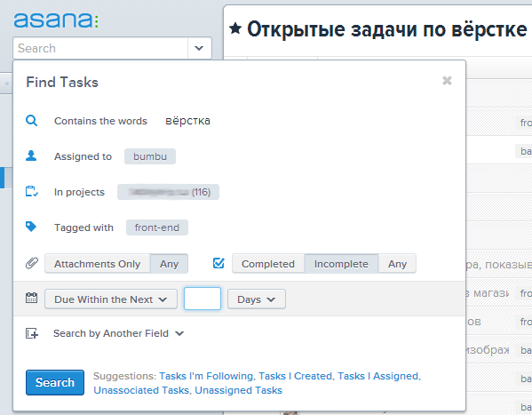Click the person icon beside Assigned to
Image resolution: width=532 pixels, height=415 pixels.
(x=31, y=156)
